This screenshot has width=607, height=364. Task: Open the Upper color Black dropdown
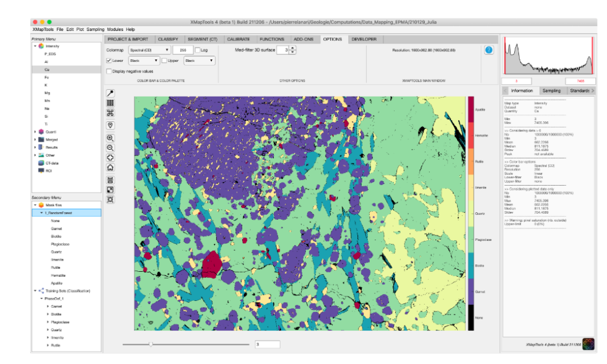point(199,61)
